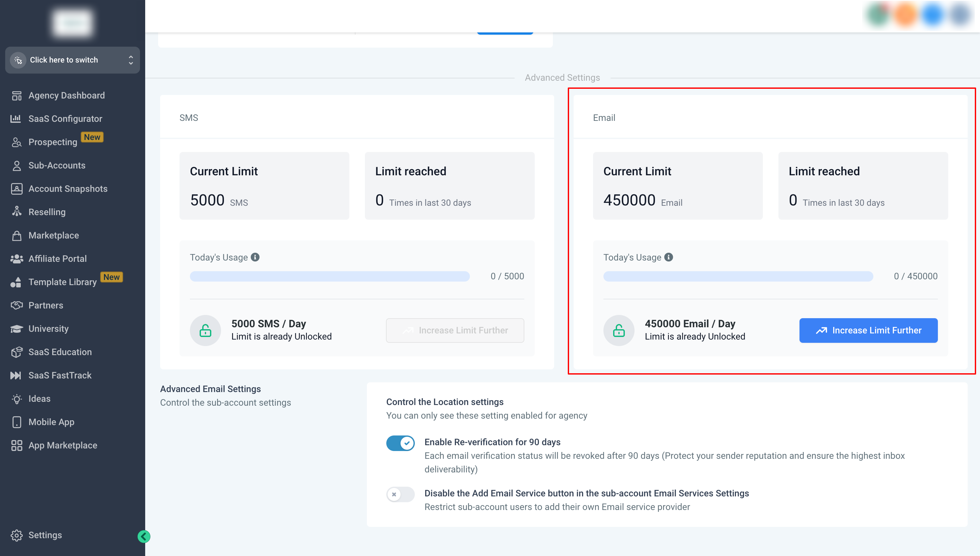The width and height of the screenshot is (980, 556).
Task: Open Sub-Accounts menu item
Action: coord(57,165)
